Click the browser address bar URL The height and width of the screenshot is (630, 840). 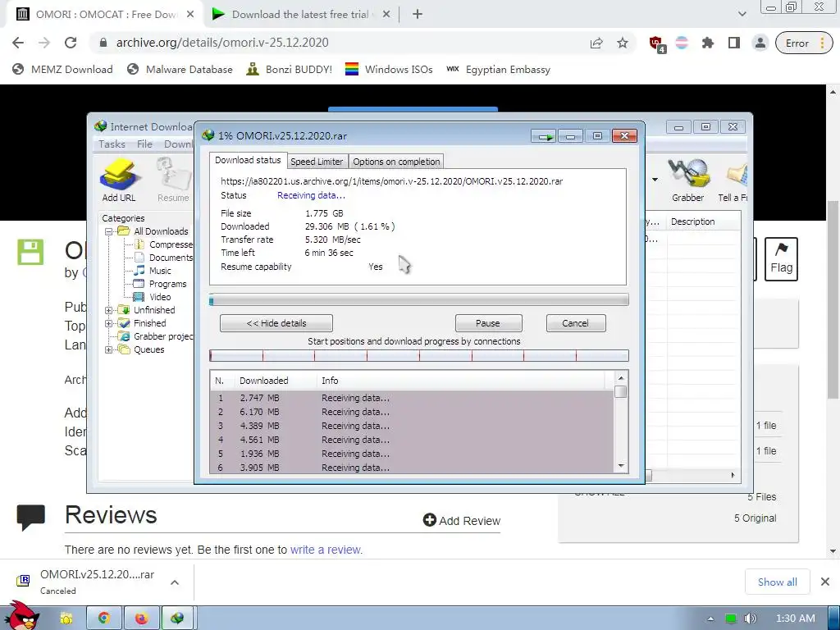[x=222, y=43]
